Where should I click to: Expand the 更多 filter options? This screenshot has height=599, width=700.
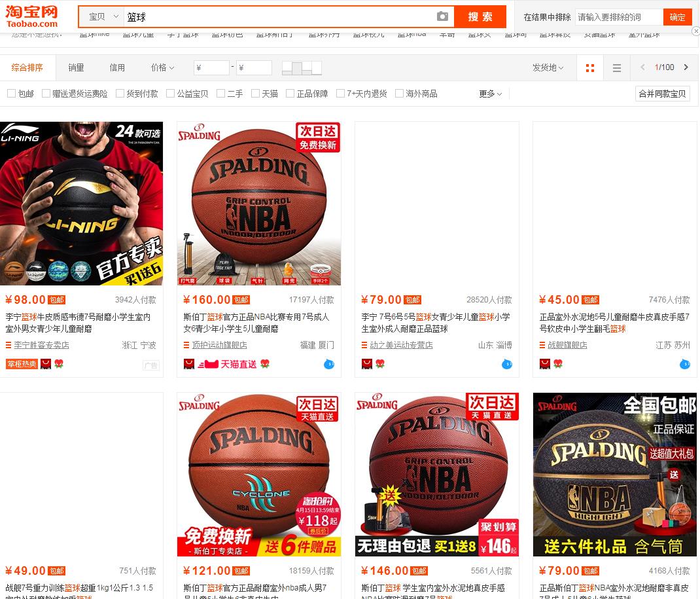[490, 94]
